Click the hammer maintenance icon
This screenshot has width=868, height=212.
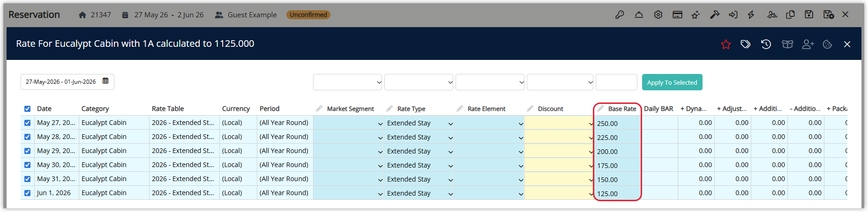click(714, 15)
